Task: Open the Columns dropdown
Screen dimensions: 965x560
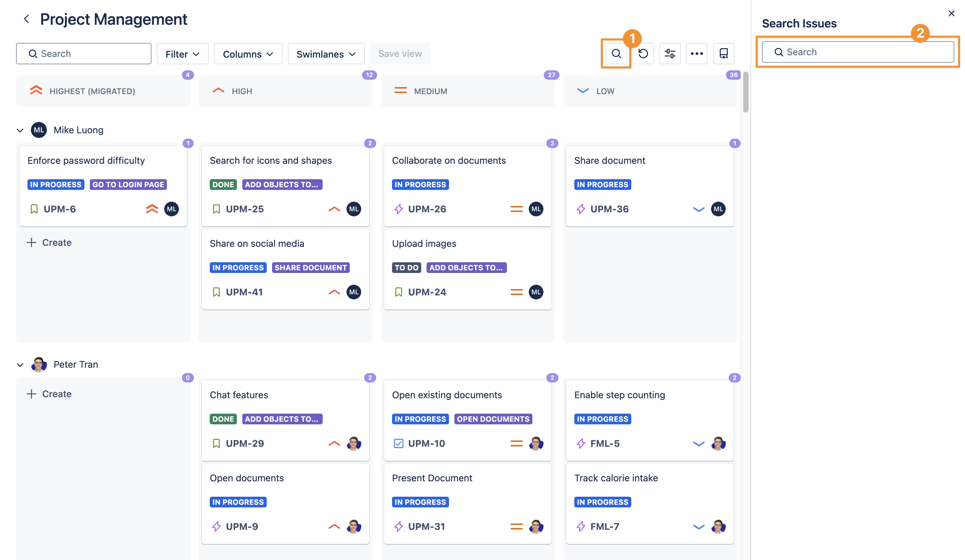Action: (248, 54)
